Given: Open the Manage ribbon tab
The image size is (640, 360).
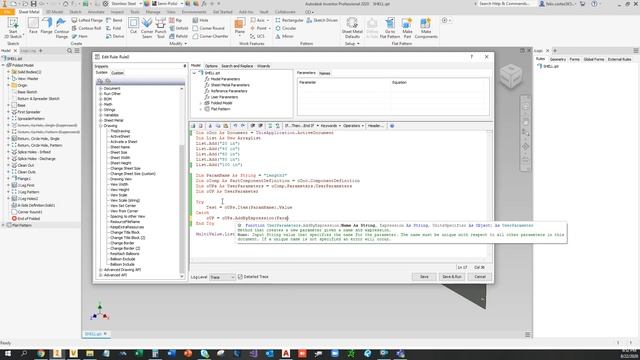Looking at the screenshot, I should (153, 12).
